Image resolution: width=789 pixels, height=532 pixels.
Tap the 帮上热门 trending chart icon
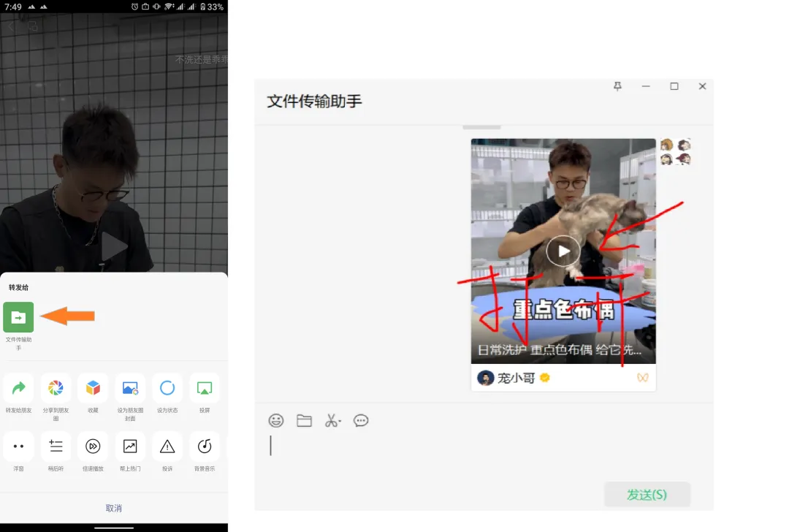[130, 446]
